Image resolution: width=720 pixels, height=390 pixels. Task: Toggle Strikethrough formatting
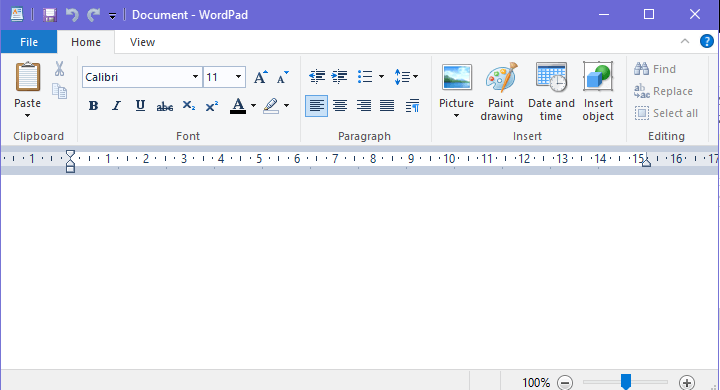tap(164, 106)
